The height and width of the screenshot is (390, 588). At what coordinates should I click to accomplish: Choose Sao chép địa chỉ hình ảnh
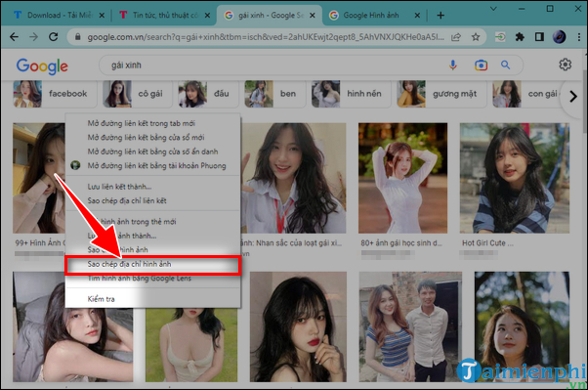point(152,264)
